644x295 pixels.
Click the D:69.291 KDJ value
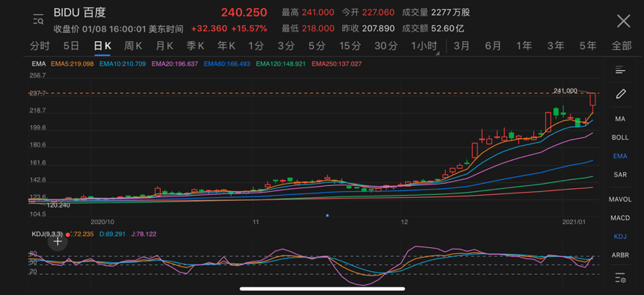[112, 234]
